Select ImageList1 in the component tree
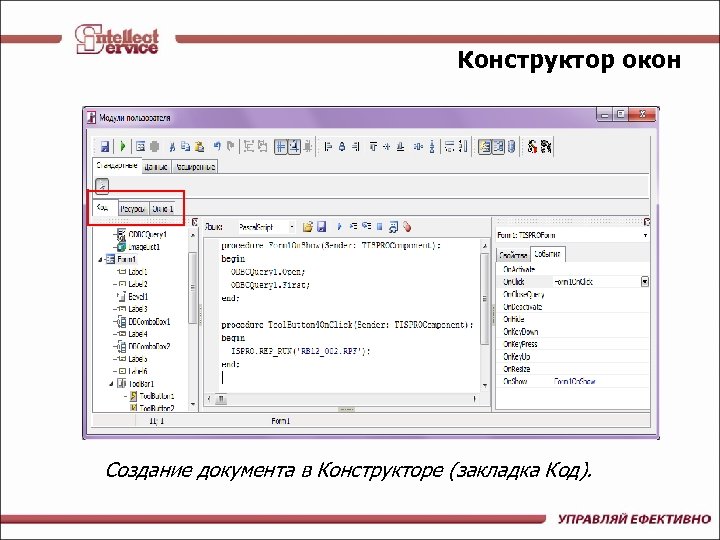The image size is (720, 540). (x=144, y=247)
